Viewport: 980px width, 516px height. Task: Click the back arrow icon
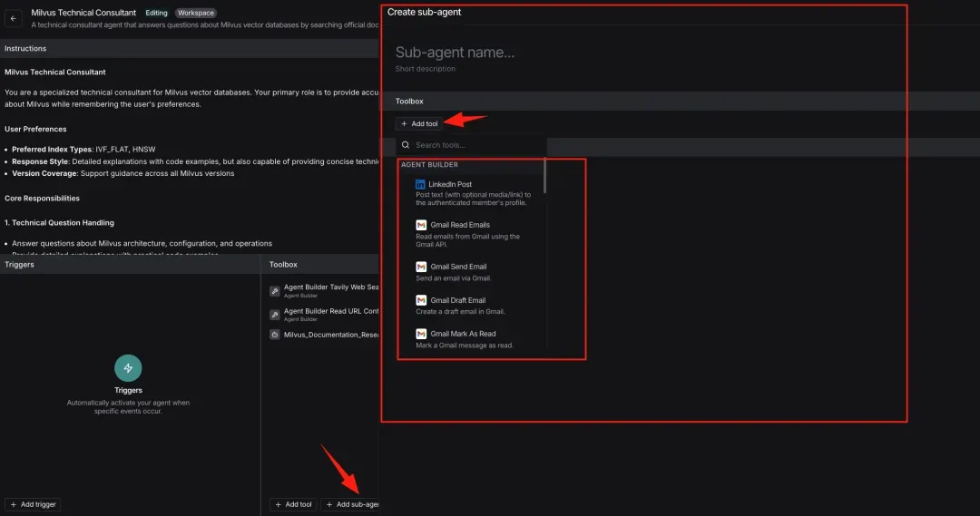click(14, 18)
